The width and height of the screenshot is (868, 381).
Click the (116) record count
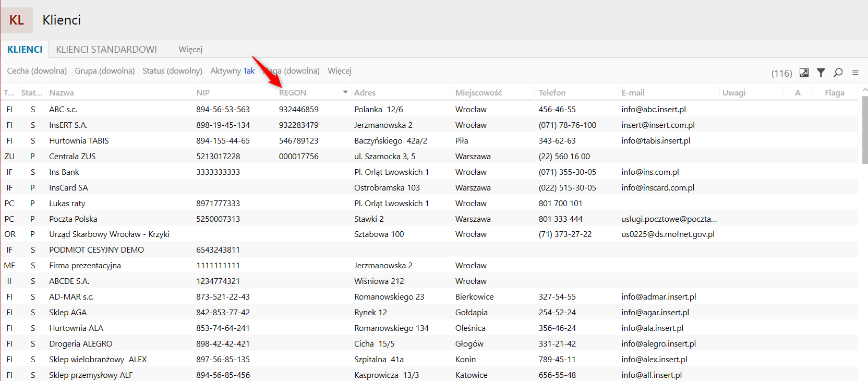(x=781, y=74)
